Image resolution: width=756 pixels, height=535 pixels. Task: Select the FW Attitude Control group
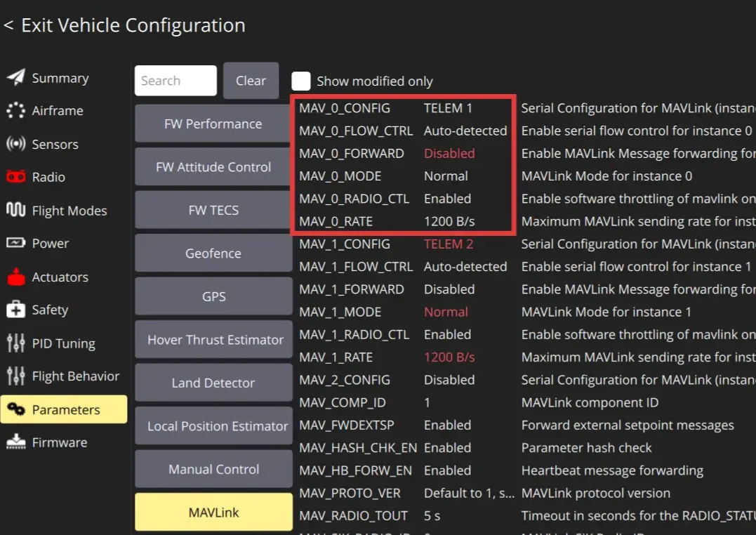[213, 167]
